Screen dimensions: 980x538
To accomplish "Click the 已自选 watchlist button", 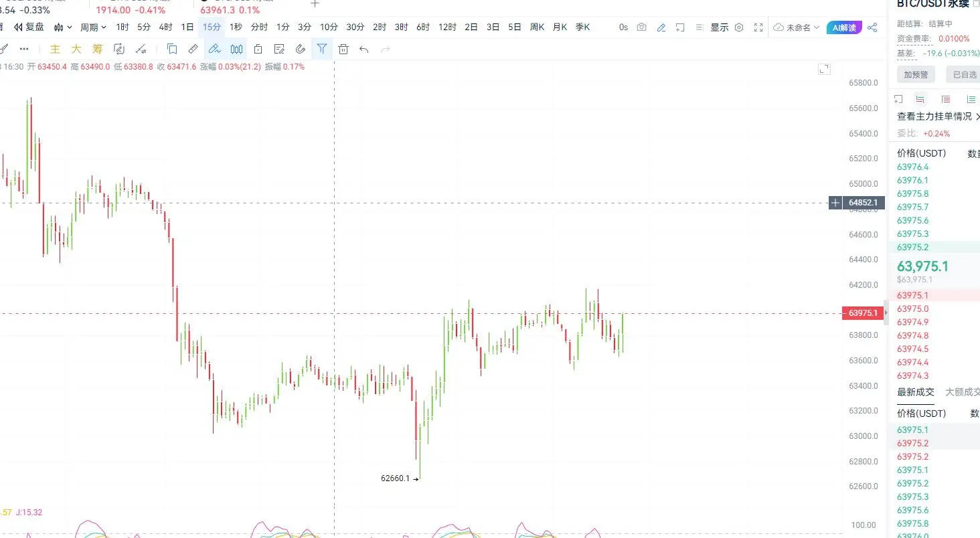I will (x=964, y=74).
